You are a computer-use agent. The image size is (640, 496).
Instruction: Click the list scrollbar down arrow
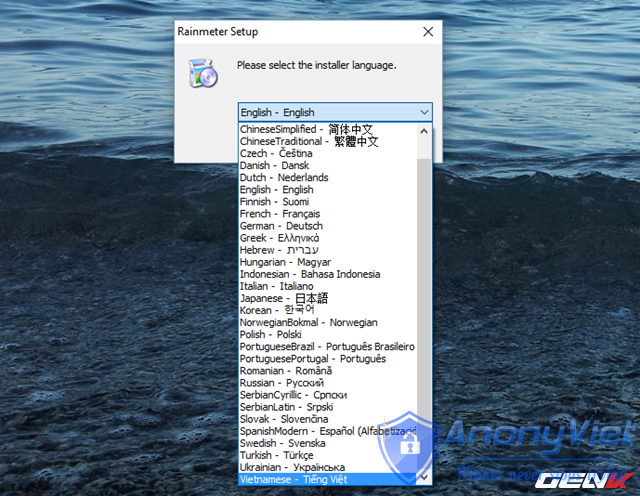pyautogui.click(x=424, y=477)
